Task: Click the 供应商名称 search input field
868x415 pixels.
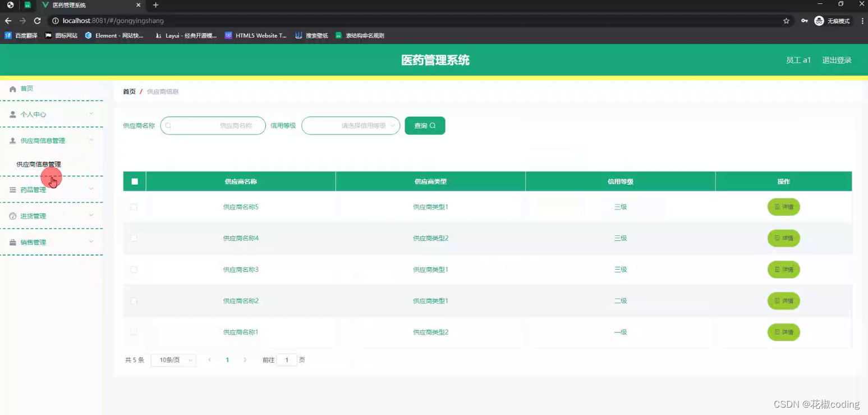Action: pos(213,126)
